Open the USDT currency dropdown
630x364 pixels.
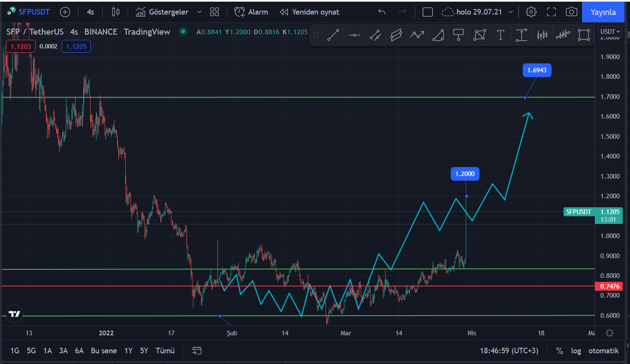pos(610,31)
